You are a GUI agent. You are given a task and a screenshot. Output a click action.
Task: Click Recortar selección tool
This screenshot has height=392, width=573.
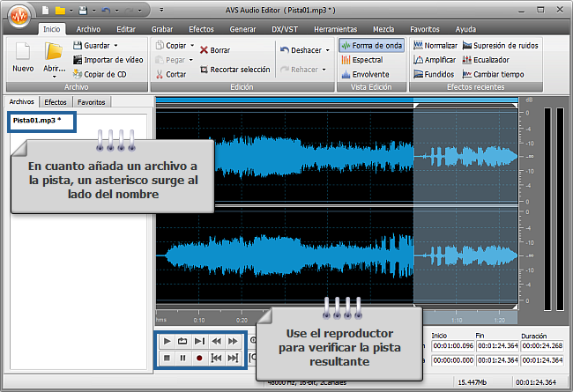point(235,70)
